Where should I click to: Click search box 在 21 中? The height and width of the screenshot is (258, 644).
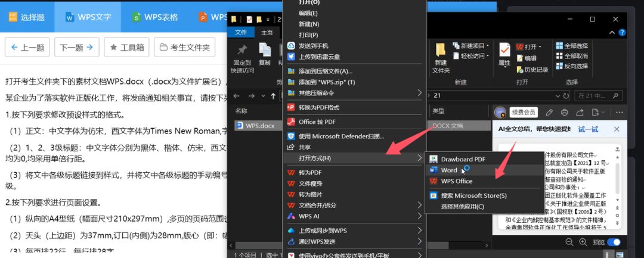coord(598,96)
